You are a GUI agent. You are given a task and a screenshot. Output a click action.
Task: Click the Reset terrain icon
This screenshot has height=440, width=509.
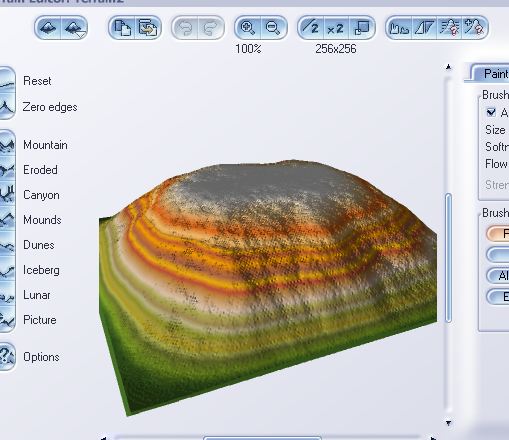point(7,81)
